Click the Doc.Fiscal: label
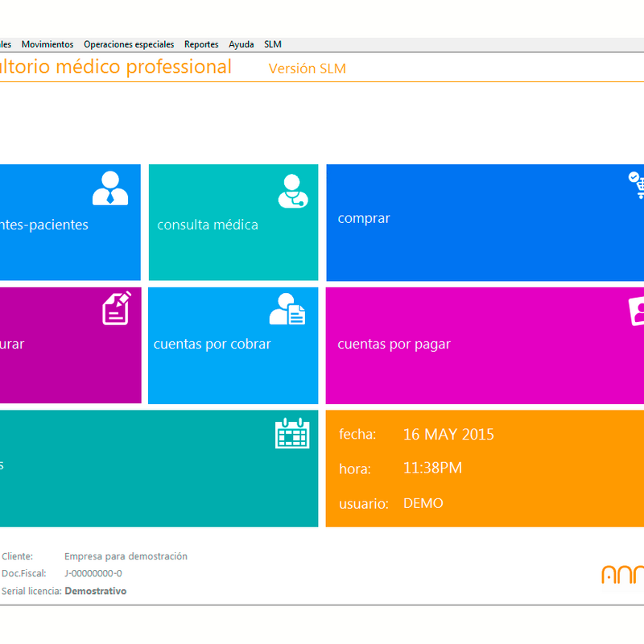This screenshot has height=644, width=644. tap(24, 573)
